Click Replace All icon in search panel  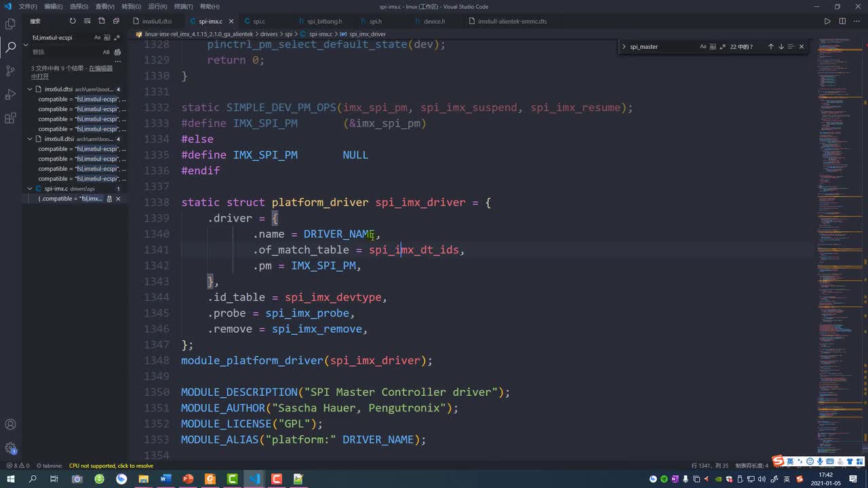pyautogui.click(x=118, y=52)
